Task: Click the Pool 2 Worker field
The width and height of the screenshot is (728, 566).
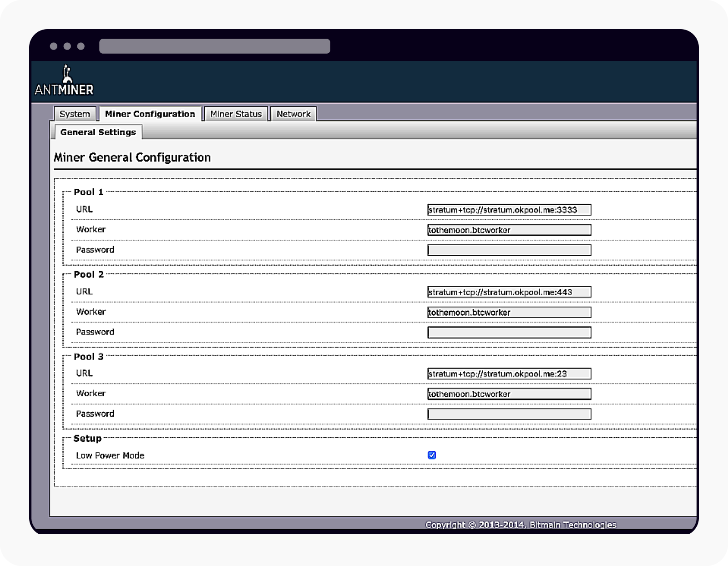Action: pyautogui.click(x=509, y=312)
